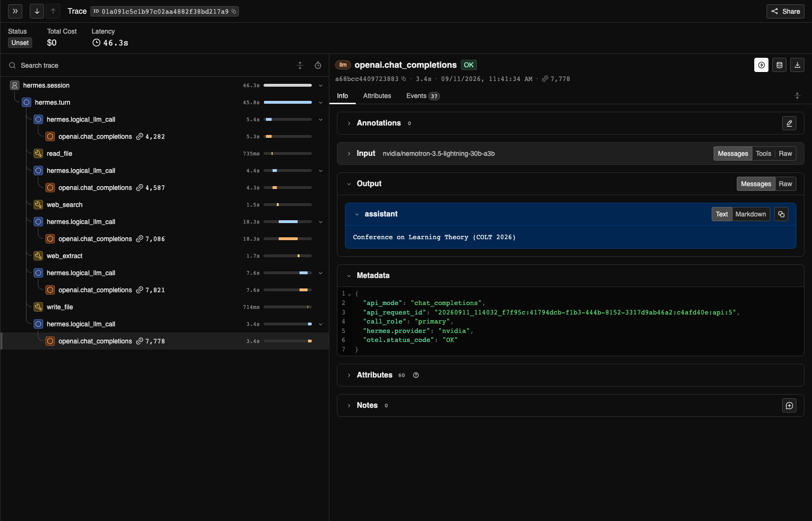Click LLM icon of 7,778-token openai.chat_completions
The width and height of the screenshot is (812, 521).
(50, 341)
